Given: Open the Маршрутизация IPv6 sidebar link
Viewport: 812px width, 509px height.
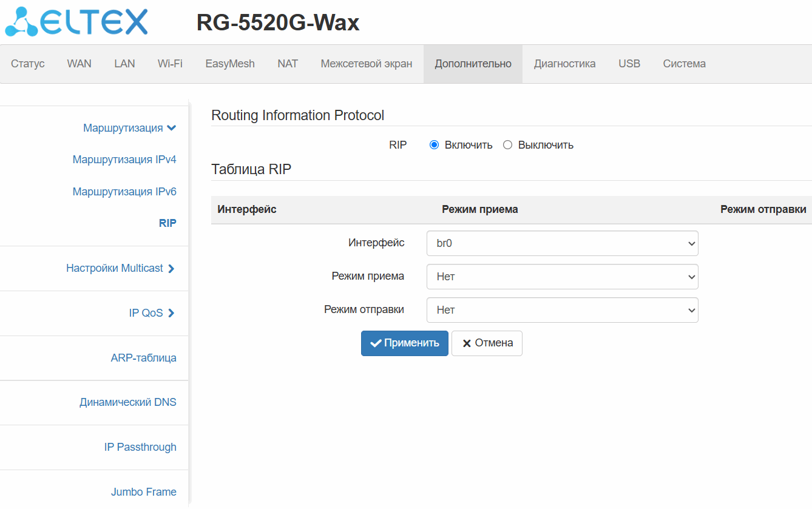Looking at the screenshot, I should click(x=124, y=192).
